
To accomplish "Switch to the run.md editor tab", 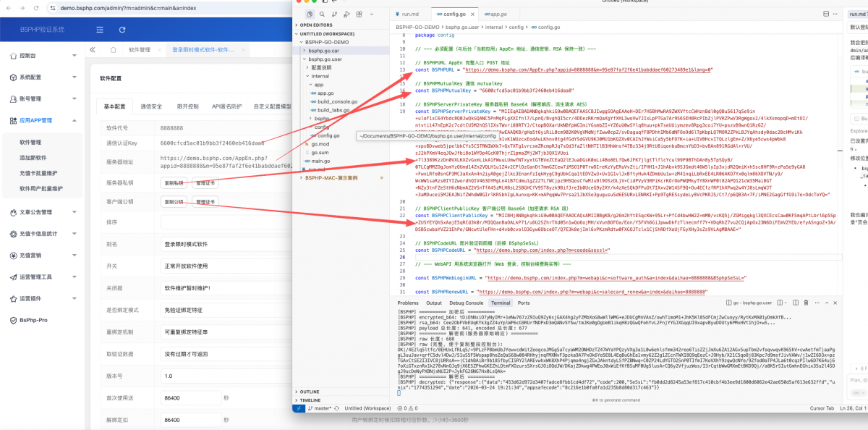I will [x=410, y=14].
